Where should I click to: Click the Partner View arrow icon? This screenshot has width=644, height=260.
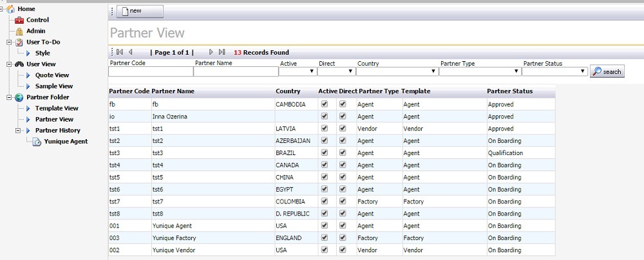click(x=28, y=120)
